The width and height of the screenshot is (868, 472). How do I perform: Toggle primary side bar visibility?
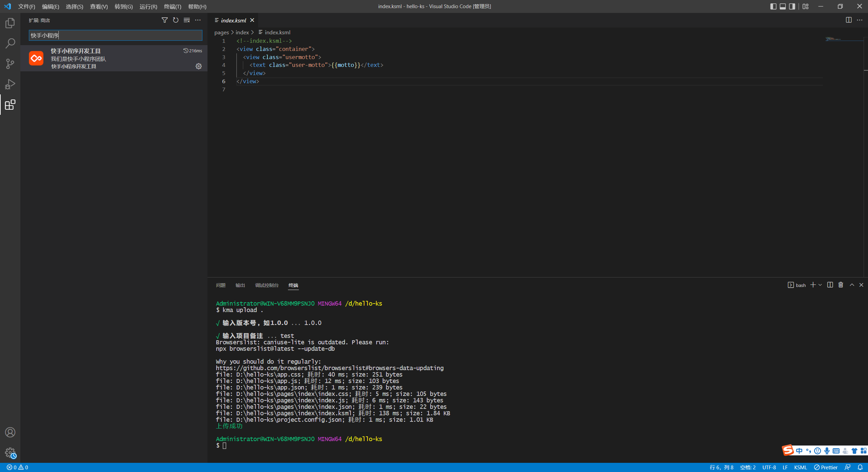773,6
